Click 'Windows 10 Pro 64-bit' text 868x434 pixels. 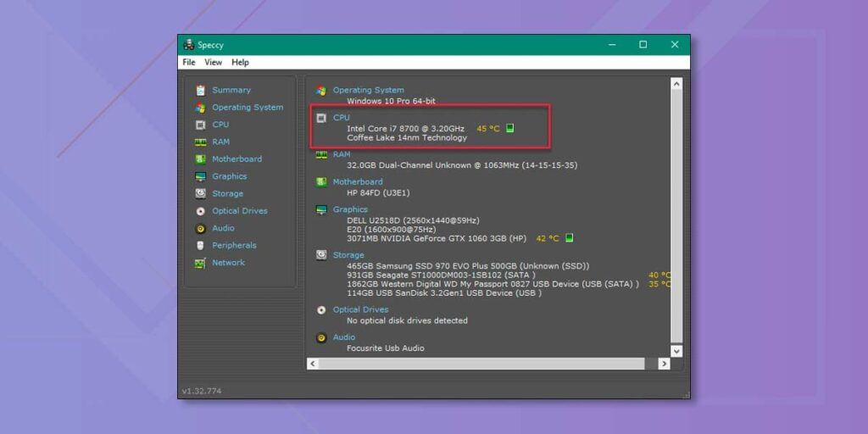point(391,102)
